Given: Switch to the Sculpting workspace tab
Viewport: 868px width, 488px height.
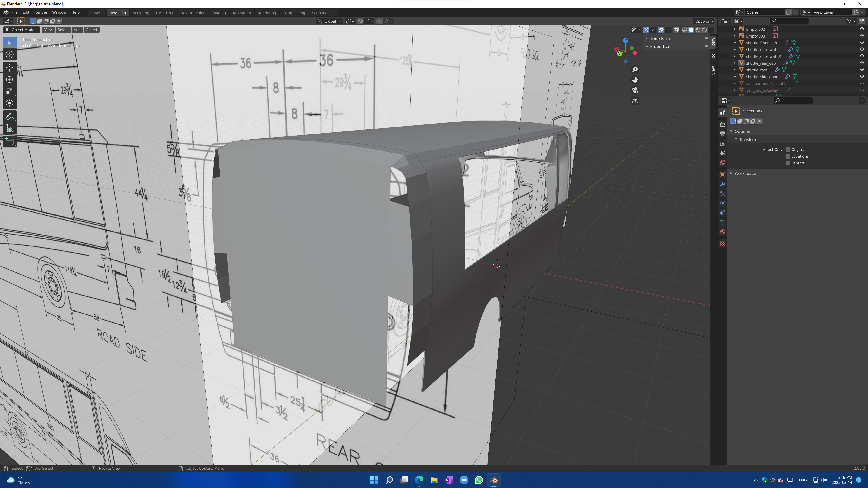Looking at the screenshot, I should (141, 13).
